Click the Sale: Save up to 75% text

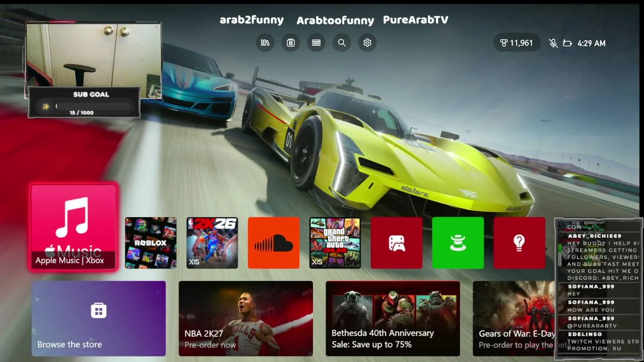coord(372,344)
